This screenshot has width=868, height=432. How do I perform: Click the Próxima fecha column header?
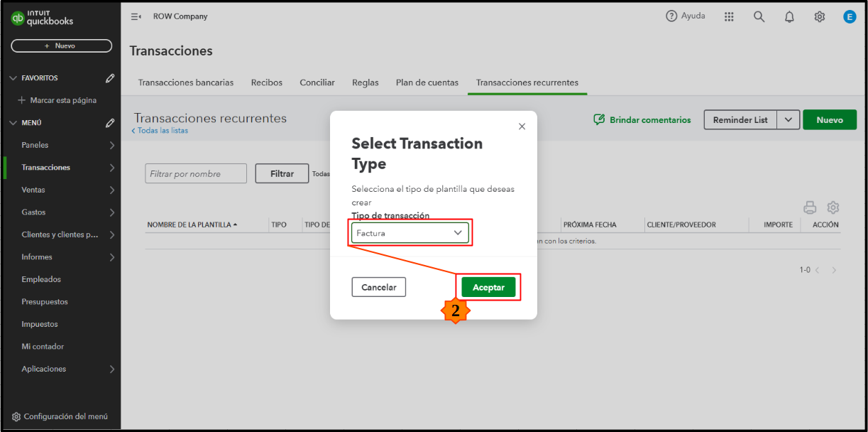tap(590, 225)
